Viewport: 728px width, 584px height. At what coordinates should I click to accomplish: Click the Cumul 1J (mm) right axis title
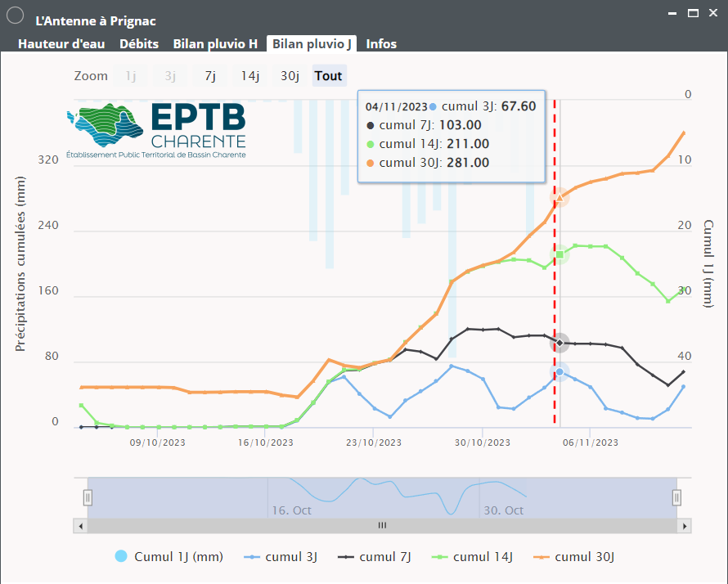tap(708, 263)
